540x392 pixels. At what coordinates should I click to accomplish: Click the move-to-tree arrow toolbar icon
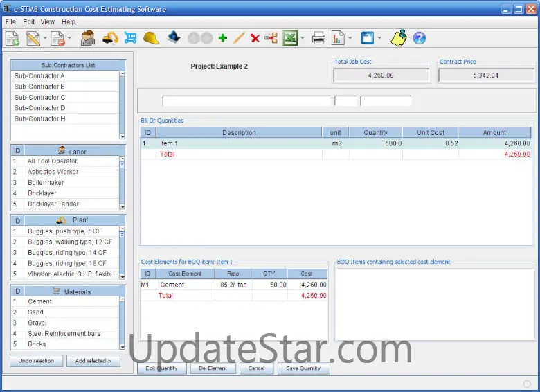point(271,38)
